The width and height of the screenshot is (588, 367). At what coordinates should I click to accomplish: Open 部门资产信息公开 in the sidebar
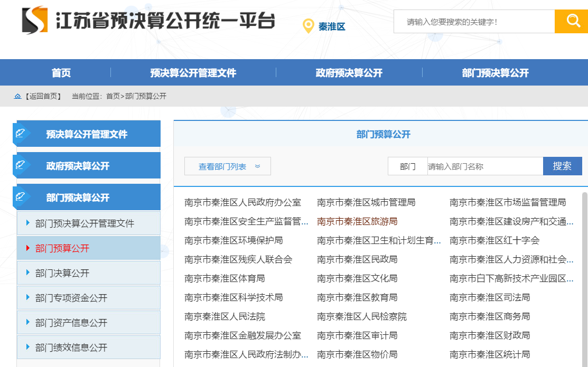point(71,323)
